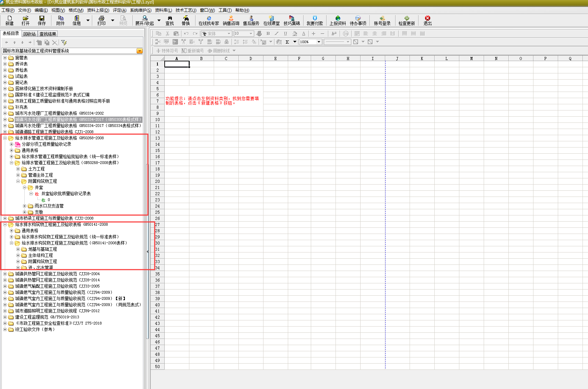This screenshot has height=389, width=588.
Task: Select 雨水口及支连管 tree item
Action: point(49,206)
